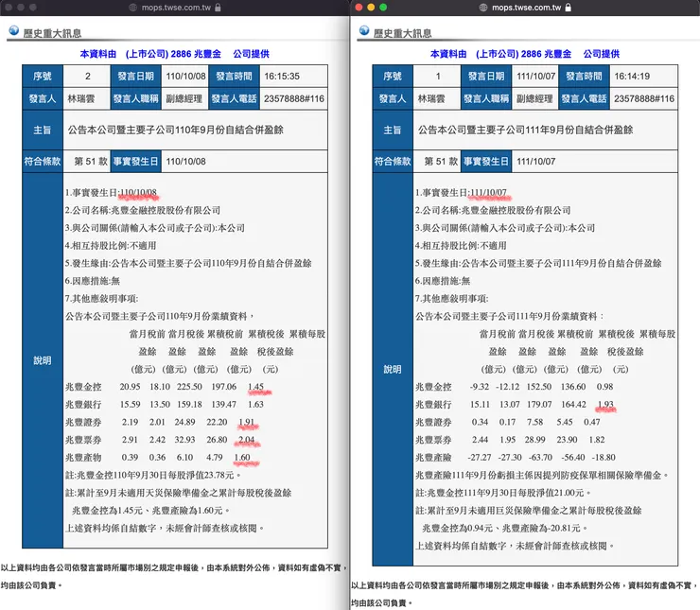Click the underlined 1.93 EPS value for 兆豐銀行

pos(605,404)
